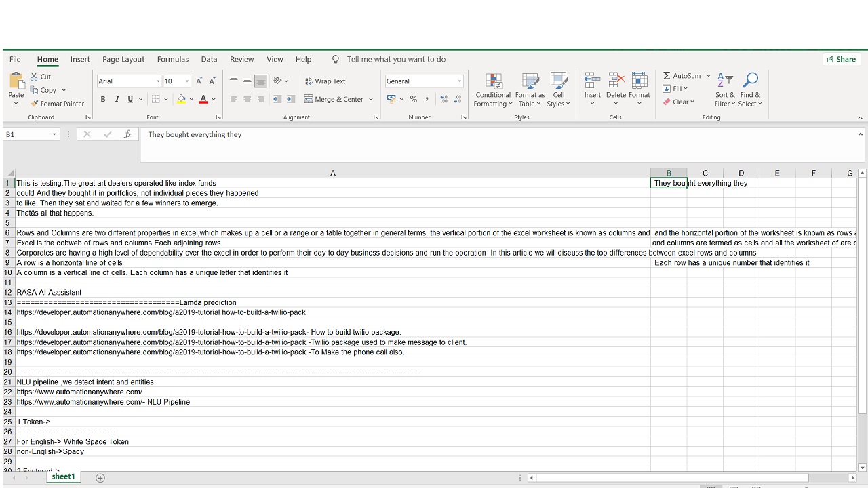Screen dimensions: 868x488
Task: Expand the General number format dropdown
Action: tap(459, 81)
